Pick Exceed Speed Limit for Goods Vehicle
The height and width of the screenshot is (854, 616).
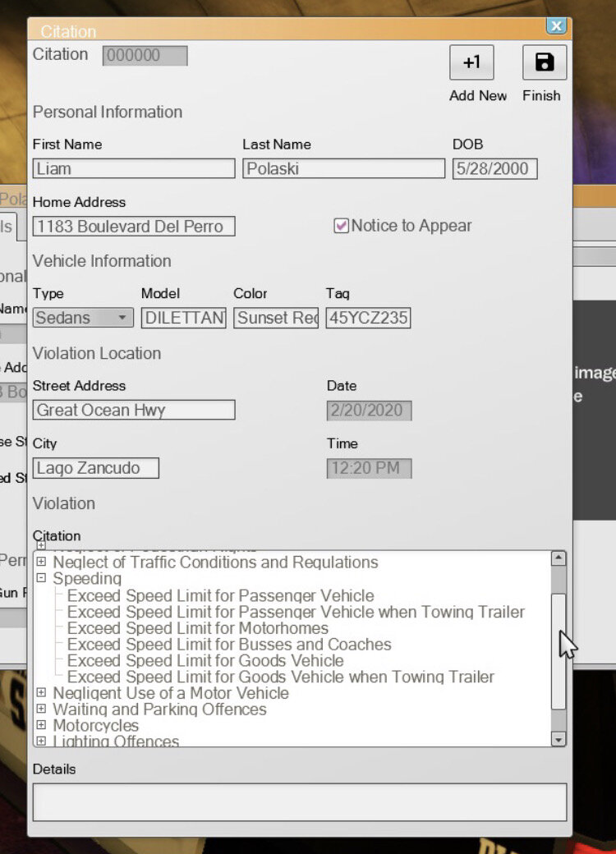[205, 661]
